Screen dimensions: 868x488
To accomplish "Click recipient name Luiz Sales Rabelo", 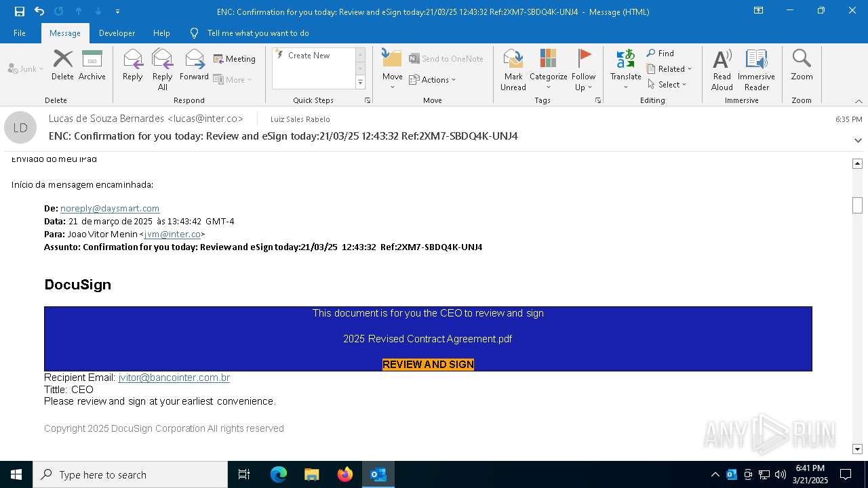I will [x=300, y=119].
